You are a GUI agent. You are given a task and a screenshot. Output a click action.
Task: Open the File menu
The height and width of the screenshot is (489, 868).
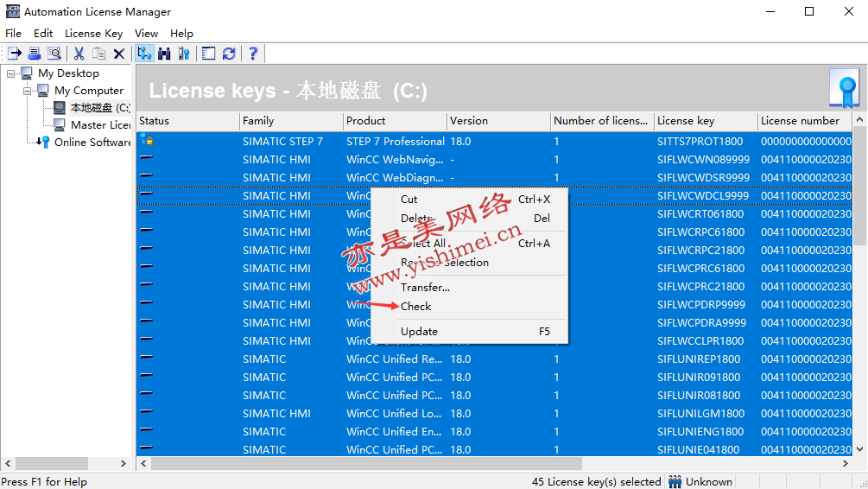(x=13, y=33)
